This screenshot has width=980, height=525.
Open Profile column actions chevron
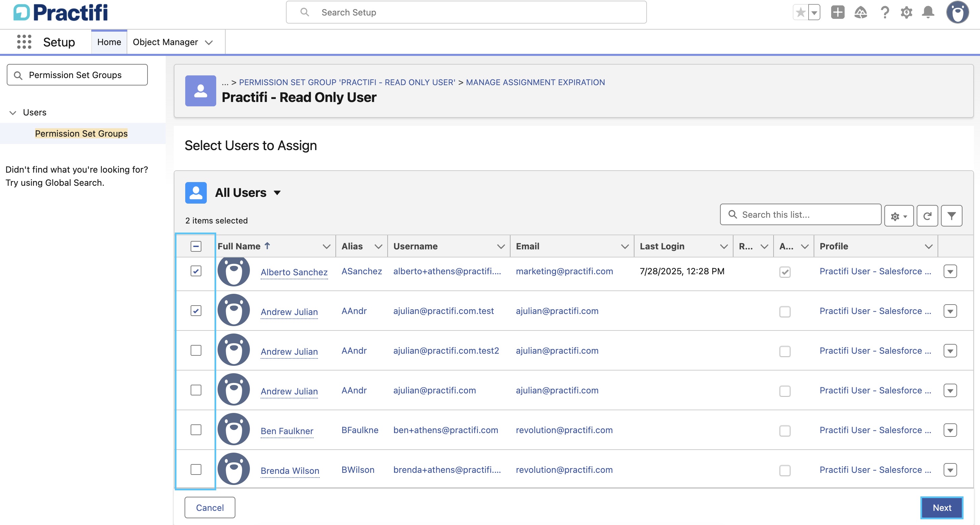point(928,246)
